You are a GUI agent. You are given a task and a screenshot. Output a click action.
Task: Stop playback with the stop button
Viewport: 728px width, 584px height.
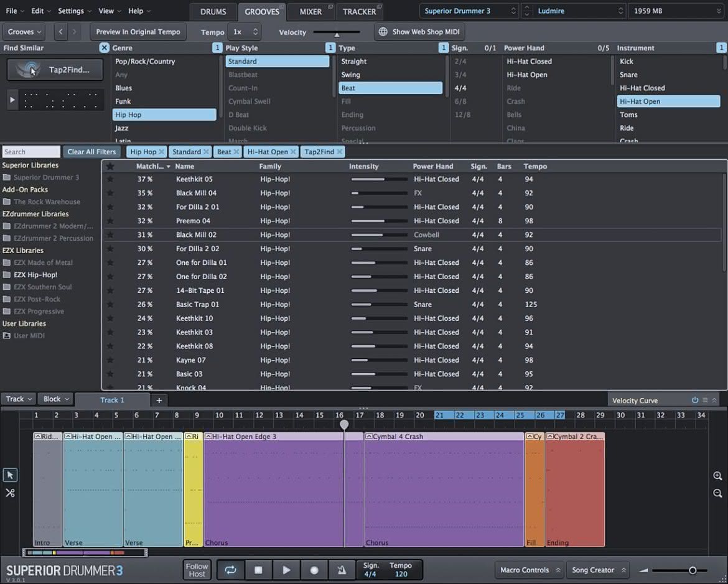tap(259, 570)
